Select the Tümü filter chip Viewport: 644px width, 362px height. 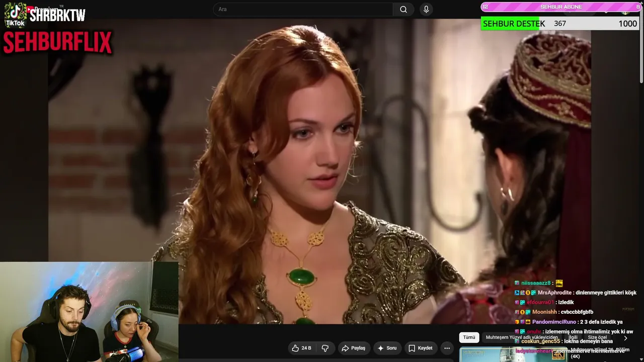[x=469, y=337]
